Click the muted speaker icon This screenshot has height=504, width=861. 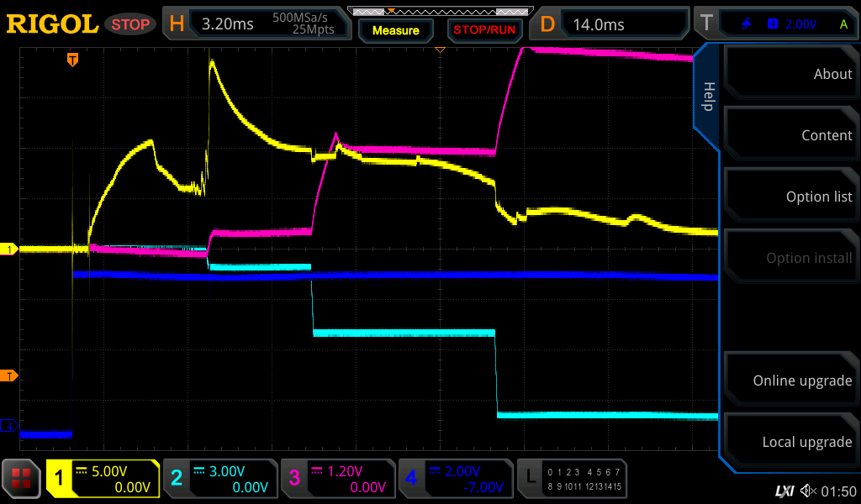(809, 491)
